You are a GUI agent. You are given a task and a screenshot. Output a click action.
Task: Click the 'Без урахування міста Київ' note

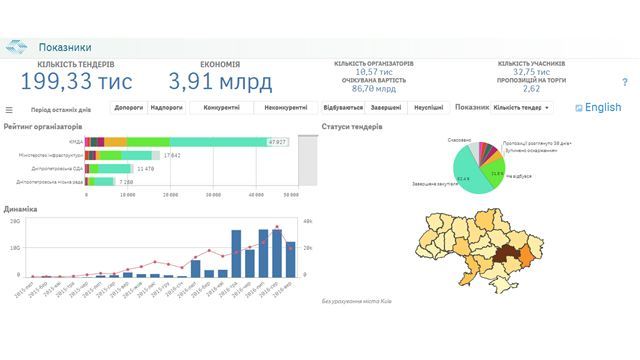click(357, 301)
